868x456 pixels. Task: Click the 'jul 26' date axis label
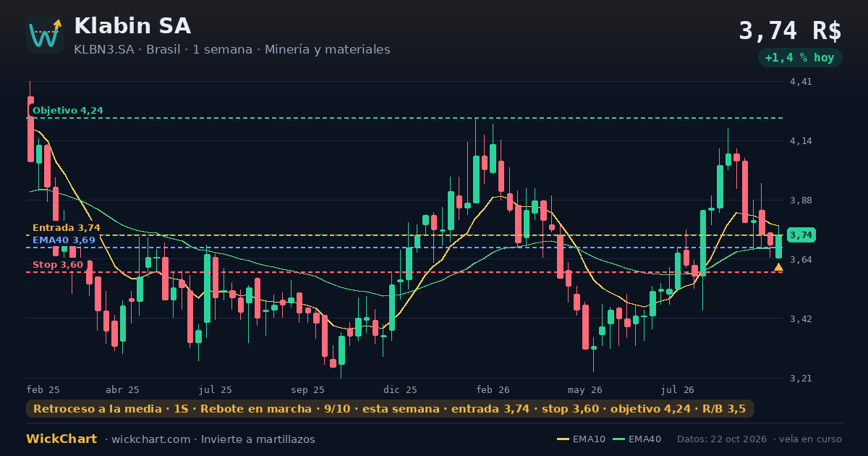point(678,390)
